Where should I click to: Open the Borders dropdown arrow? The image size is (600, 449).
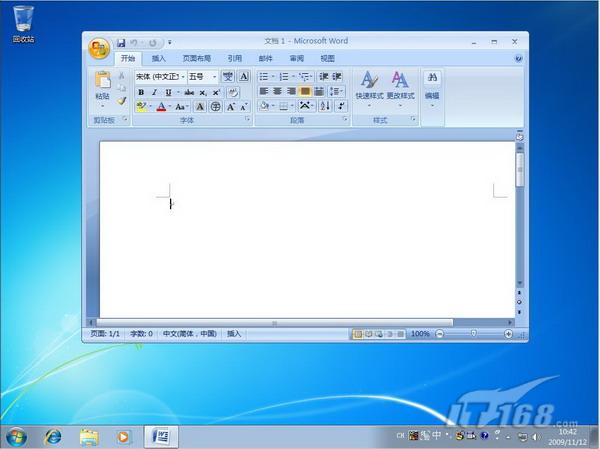tap(292, 106)
